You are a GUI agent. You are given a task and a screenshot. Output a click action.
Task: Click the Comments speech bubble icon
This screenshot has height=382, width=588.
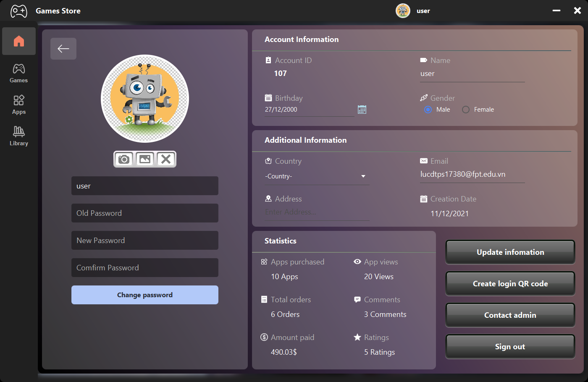coord(357,299)
